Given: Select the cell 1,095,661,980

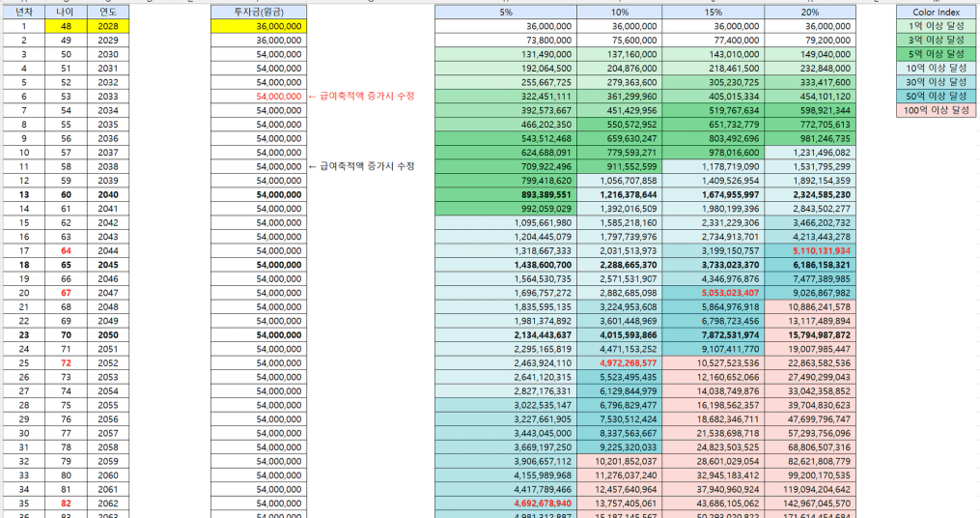Looking at the screenshot, I should 506,222.
